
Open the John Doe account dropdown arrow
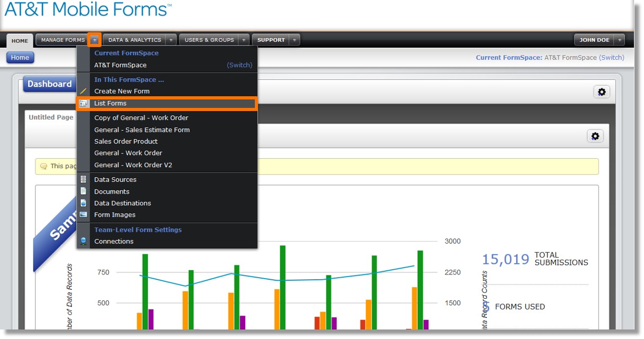point(619,40)
